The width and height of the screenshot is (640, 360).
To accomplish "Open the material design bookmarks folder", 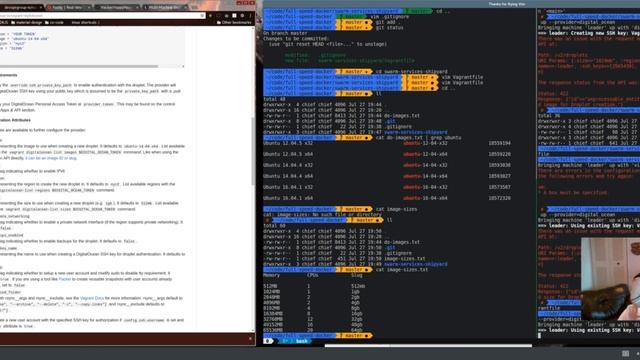I will (27, 22).
